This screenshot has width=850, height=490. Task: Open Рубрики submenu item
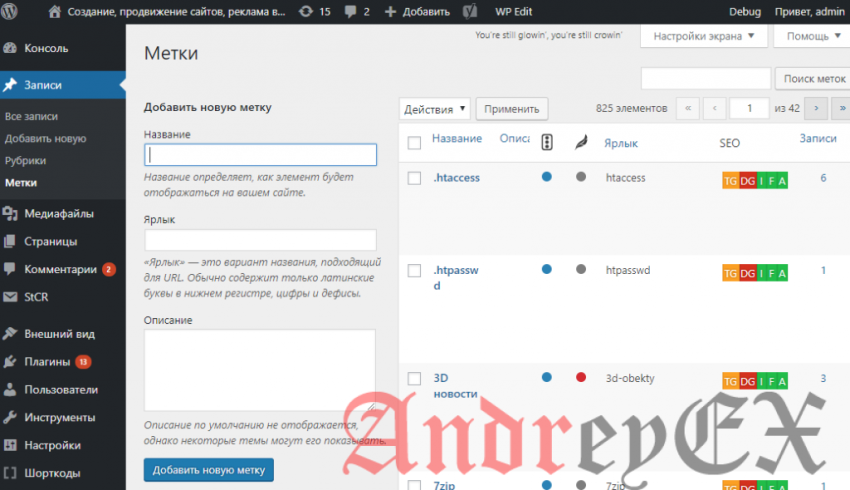click(x=25, y=160)
